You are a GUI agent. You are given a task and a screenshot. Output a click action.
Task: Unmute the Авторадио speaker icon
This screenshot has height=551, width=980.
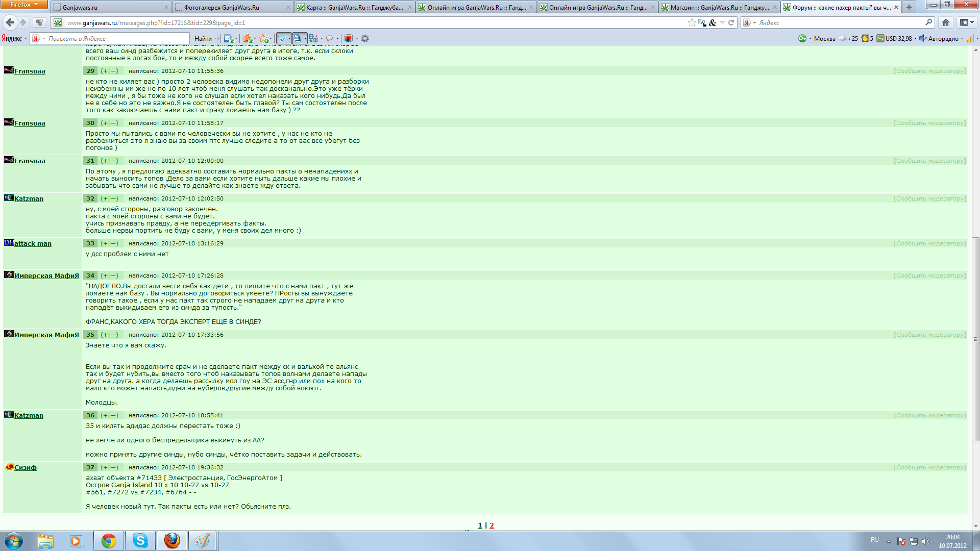click(922, 38)
